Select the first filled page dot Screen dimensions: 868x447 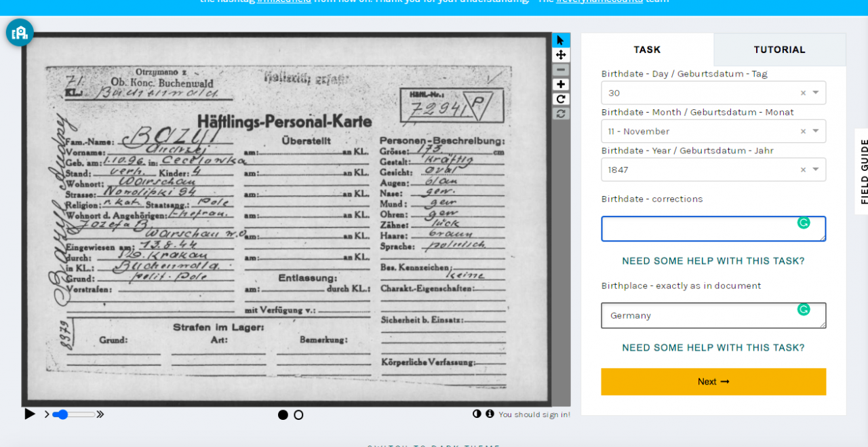283,415
